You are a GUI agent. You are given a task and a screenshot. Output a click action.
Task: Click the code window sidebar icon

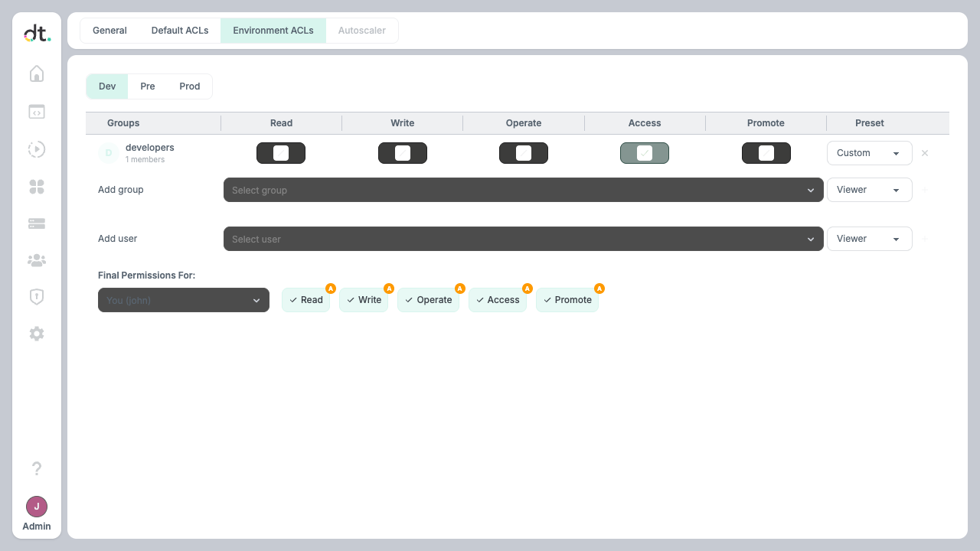click(x=37, y=112)
